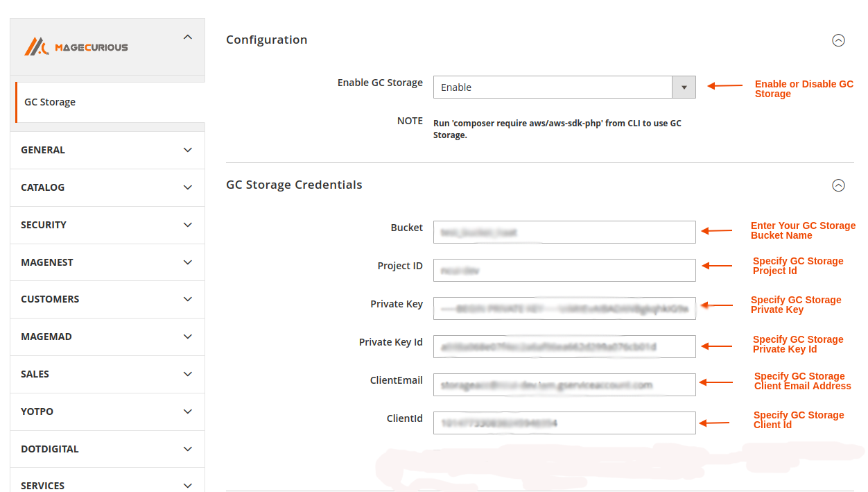Image resolution: width=868 pixels, height=492 pixels.
Task: Click the orange arrow pointing to Enable GC Storage
Action: 724,87
